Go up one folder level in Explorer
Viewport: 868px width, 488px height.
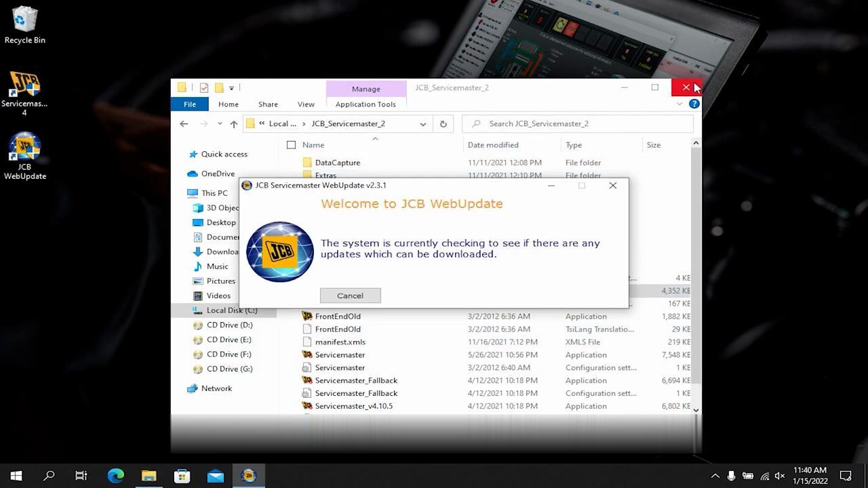click(x=234, y=124)
